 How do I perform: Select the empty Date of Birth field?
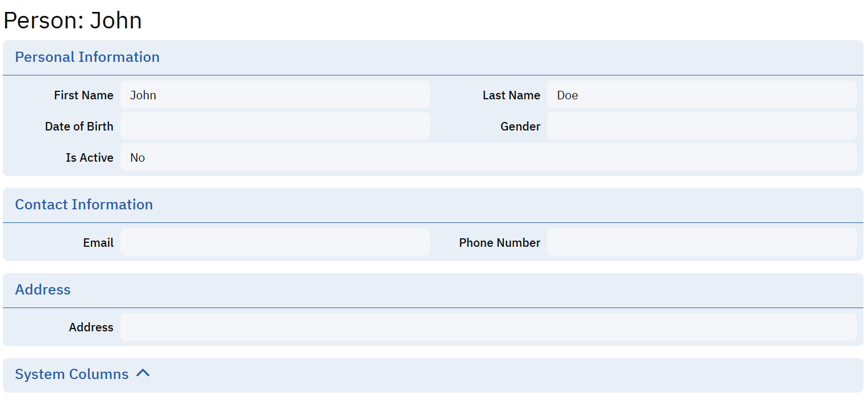point(275,126)
